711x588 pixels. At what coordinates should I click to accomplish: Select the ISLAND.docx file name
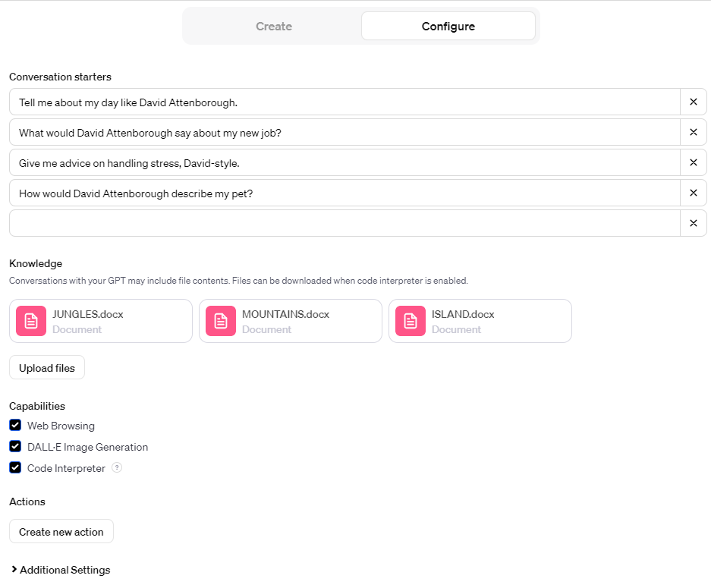pyautogui.click(x=463, y=314)
